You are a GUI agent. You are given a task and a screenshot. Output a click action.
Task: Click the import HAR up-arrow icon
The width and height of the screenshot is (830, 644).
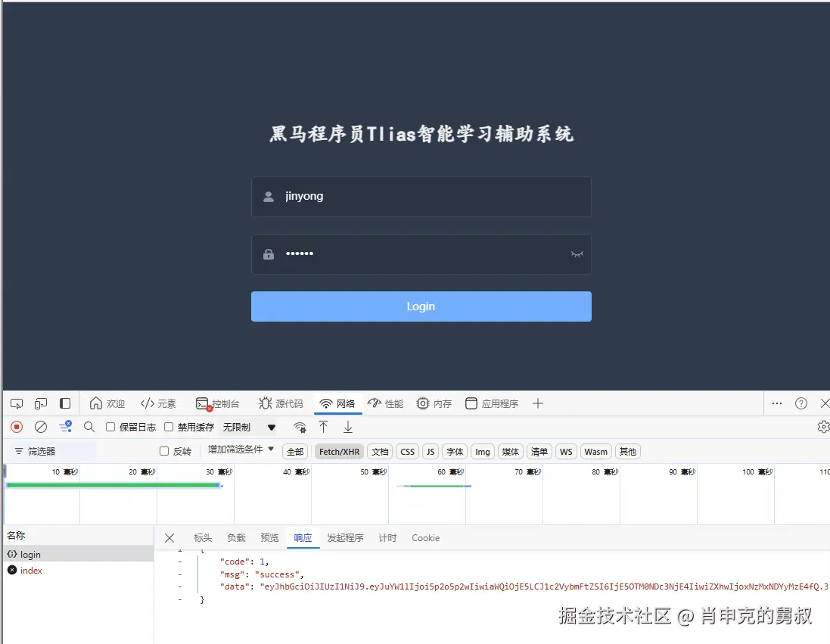(x=323, y=427)
